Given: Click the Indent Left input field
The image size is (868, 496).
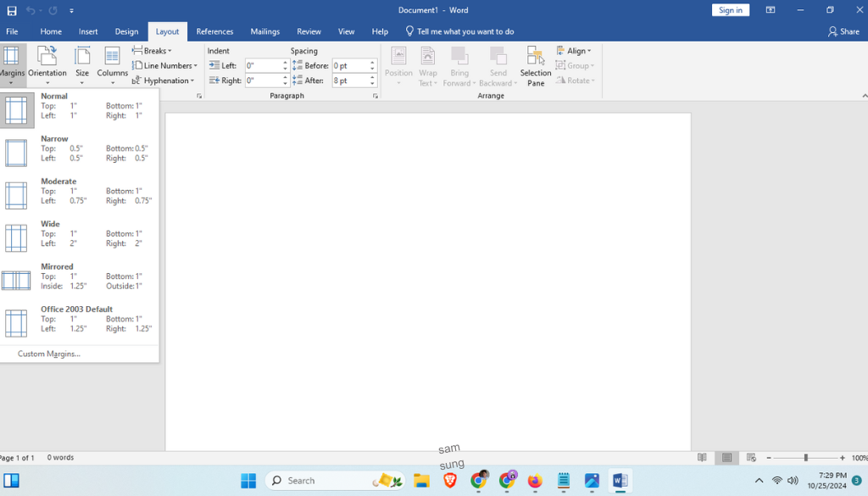Looking at the screenshot, I should [264, 65].
